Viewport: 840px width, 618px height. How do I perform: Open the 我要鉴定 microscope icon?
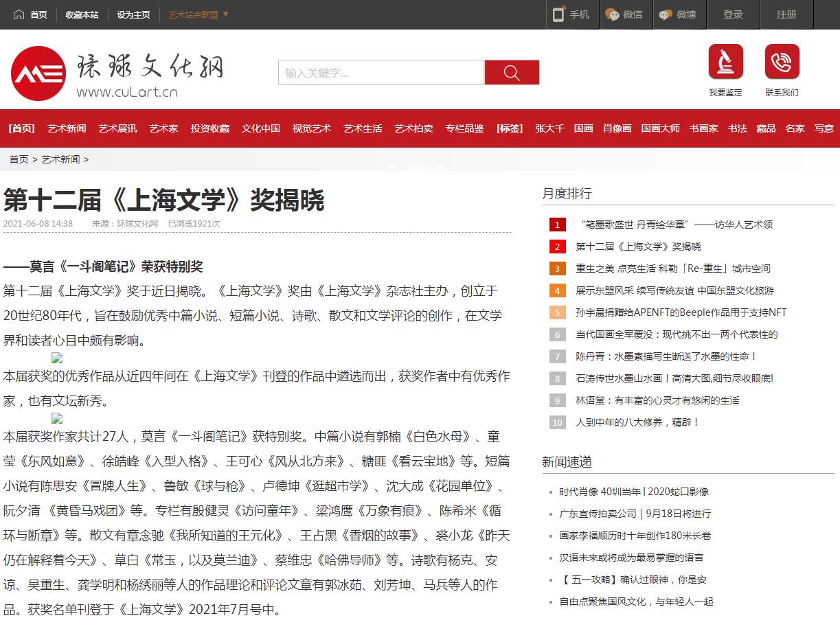726,62
